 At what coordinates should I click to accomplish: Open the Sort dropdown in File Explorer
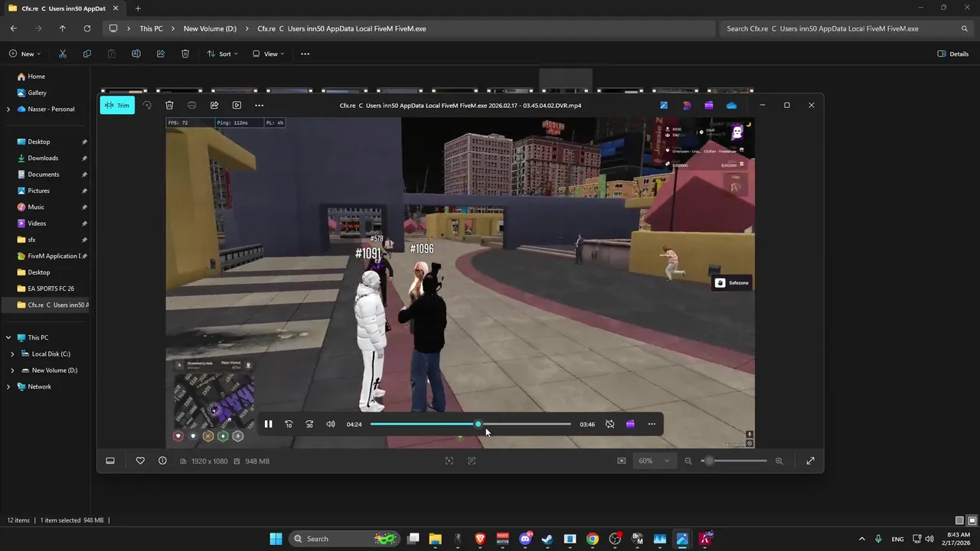(223, 54)
